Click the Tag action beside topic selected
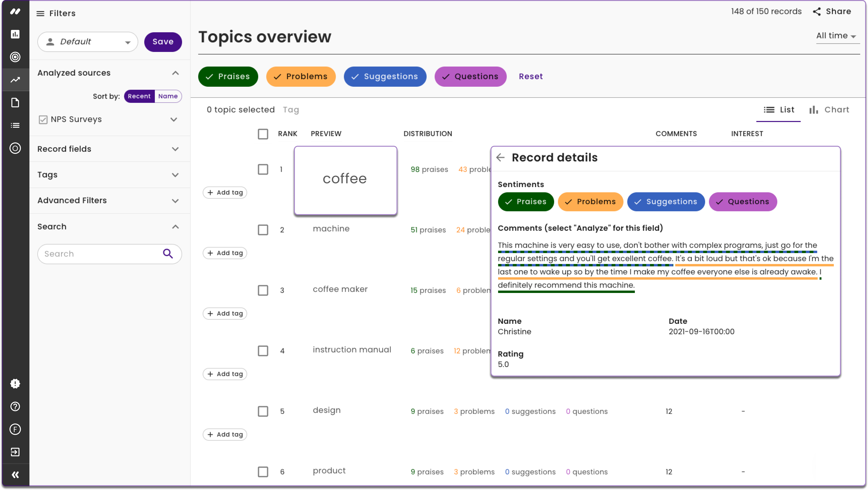Image resolution: width=868 pixels, height=490 pixels. (291, 110)
